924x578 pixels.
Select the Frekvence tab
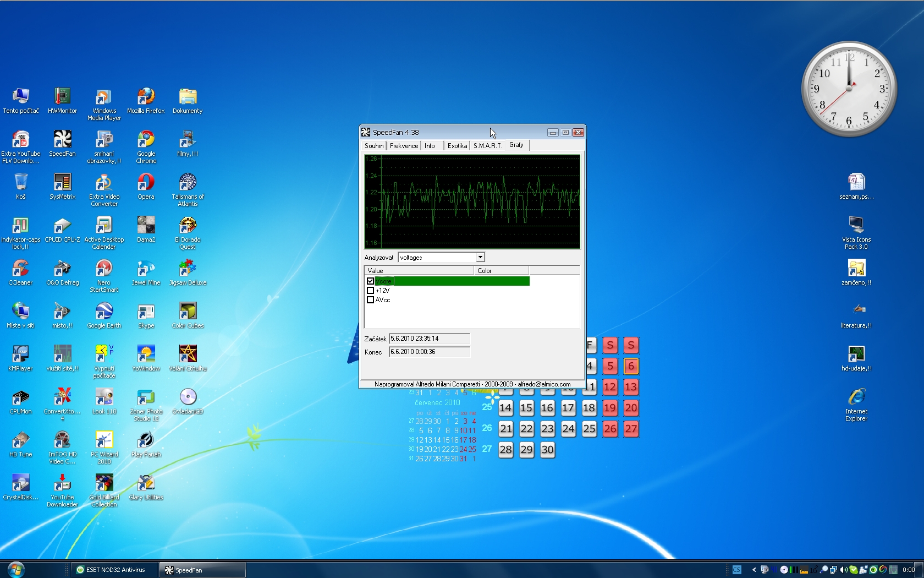404,146
